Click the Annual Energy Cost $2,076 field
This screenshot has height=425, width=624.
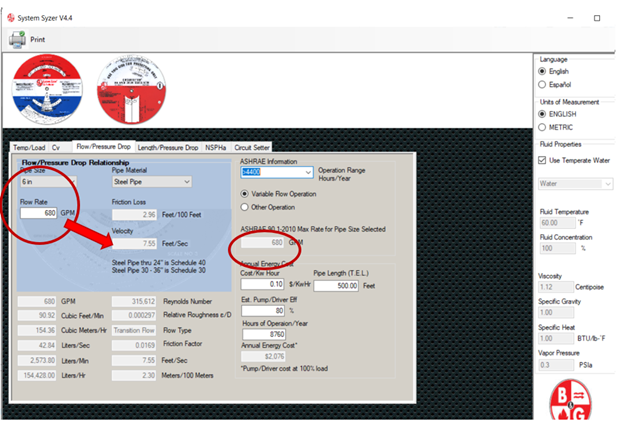(263, 356)
